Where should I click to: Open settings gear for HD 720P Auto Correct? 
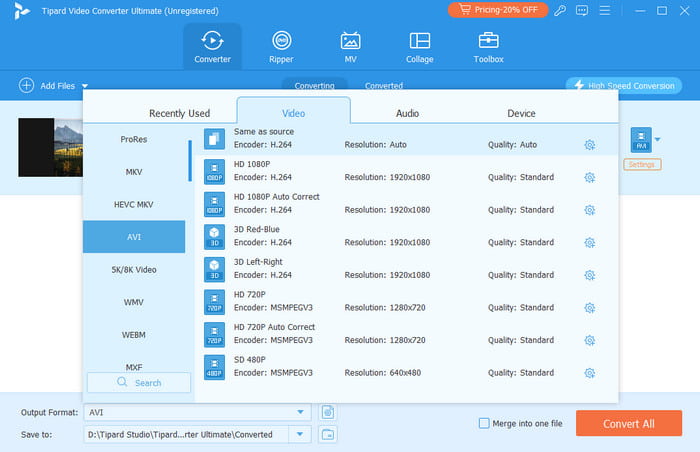click(x=590, y=340)
